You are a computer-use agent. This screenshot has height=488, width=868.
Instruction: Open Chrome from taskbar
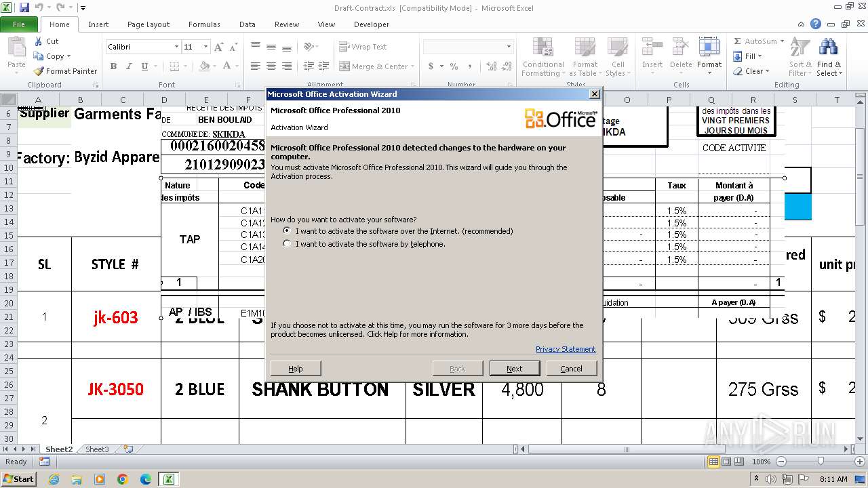122,479
